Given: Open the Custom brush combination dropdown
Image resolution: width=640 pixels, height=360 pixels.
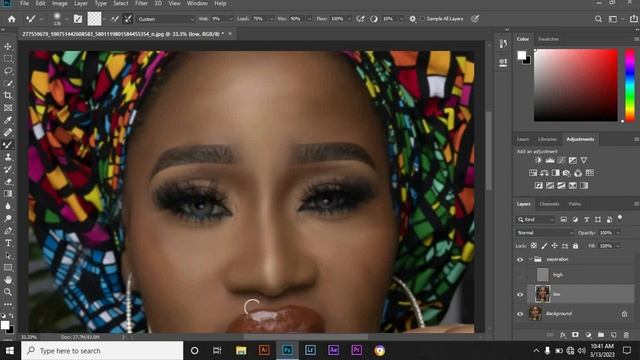Looking at the screenshot, I should [x=165, y=19].
